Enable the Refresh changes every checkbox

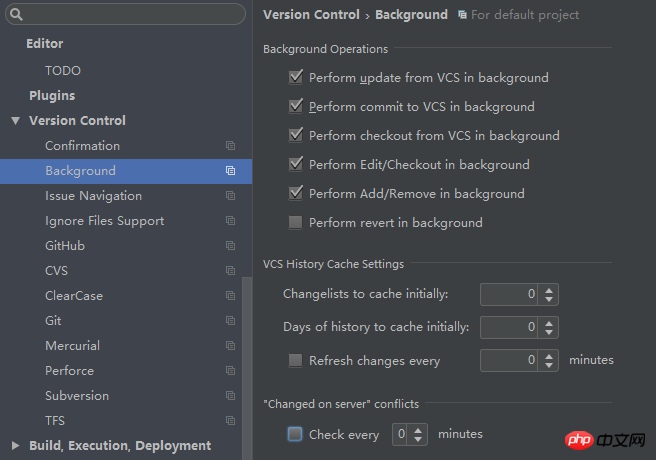coord(295,360)
